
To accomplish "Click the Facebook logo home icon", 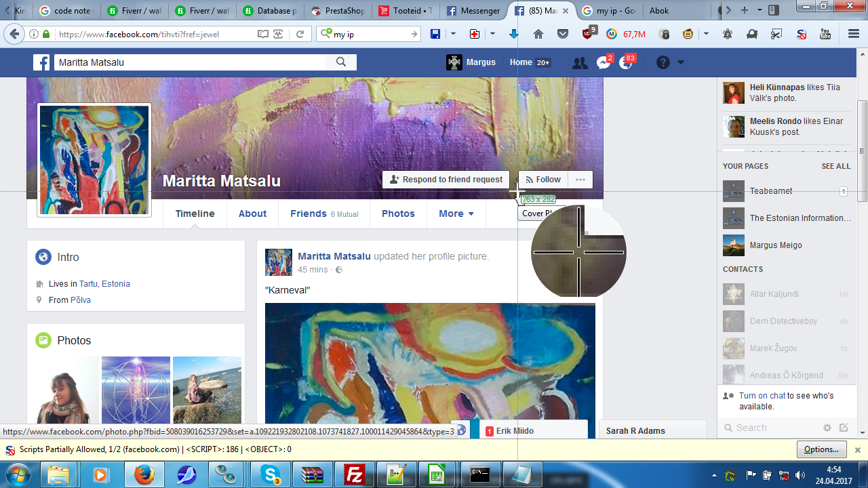I will tap(42, 62).
